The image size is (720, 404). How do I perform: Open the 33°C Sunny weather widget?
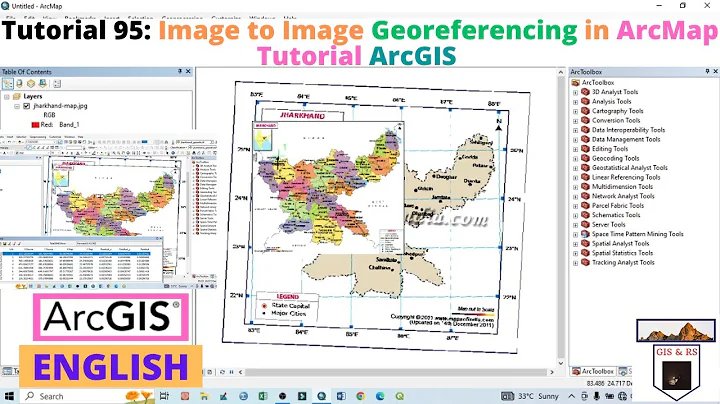click(529, 396)
